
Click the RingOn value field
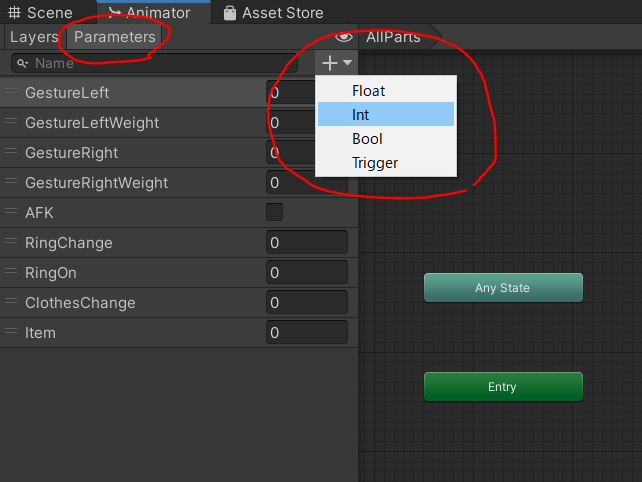pos(307,272)
